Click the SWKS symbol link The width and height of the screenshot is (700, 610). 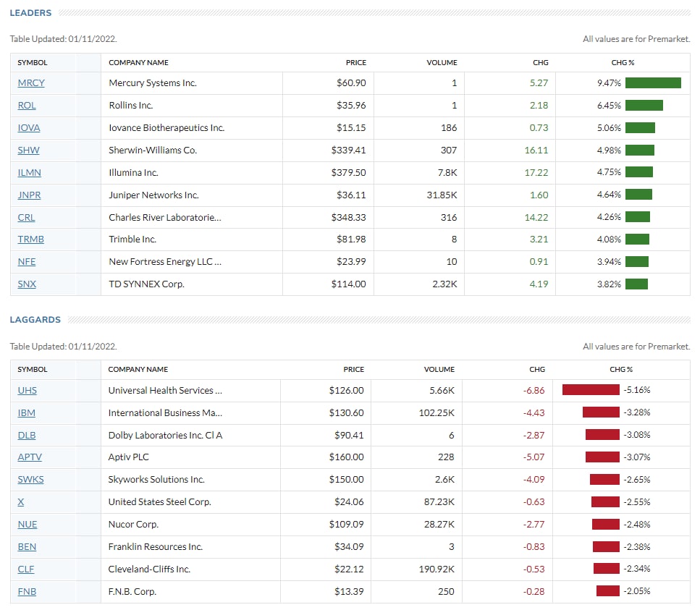[31, 479]
